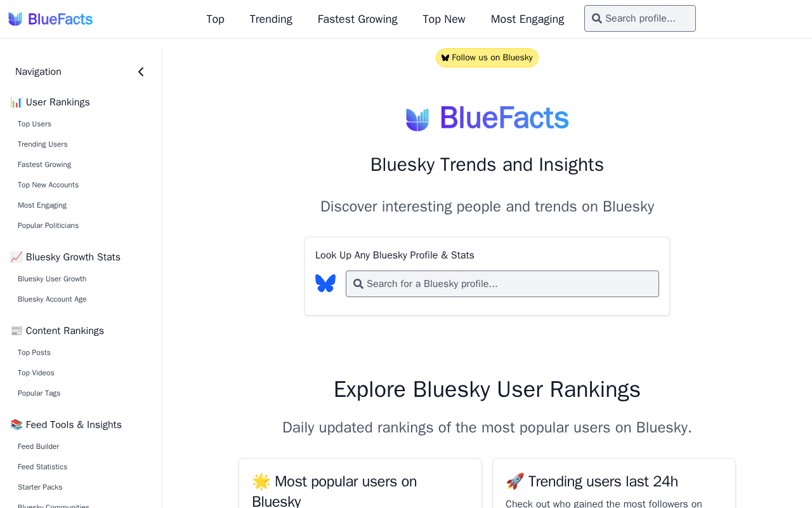
Task: Focus the header Search profile input
Action: click(x=640, y=18)
